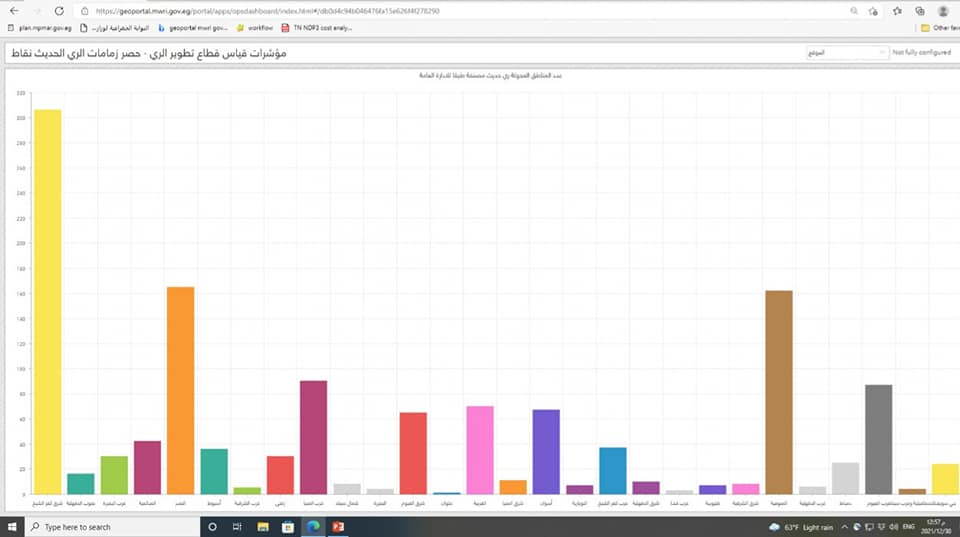Click the tallest yellow bar in chart

[x=47, y=300]
